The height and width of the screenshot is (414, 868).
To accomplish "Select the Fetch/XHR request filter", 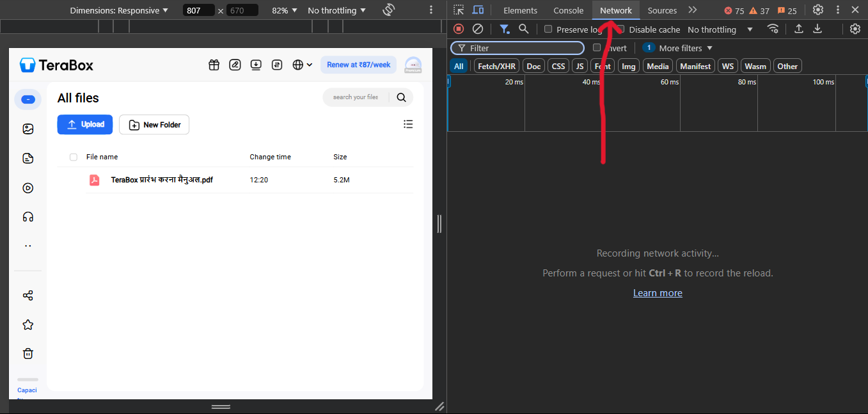I will click(496, 65).
